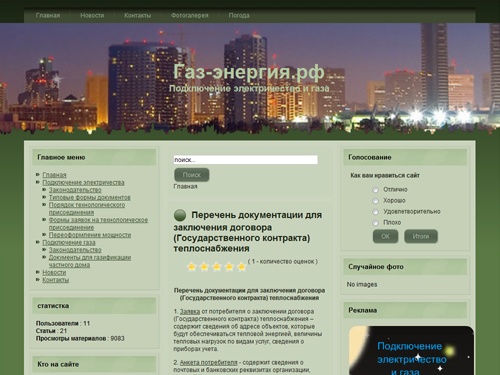Viewport: 500px width, 375px height.
Task: Open Порядок технологического присоединения link
Action: point(87,208)
